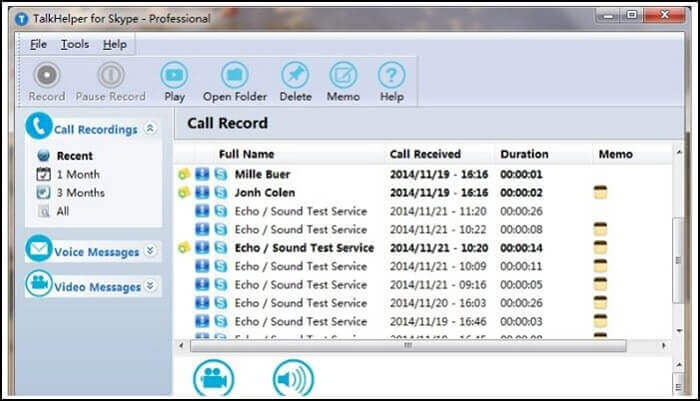
Task: Open memo note icon for Jonh Colen
Action: 600,193
